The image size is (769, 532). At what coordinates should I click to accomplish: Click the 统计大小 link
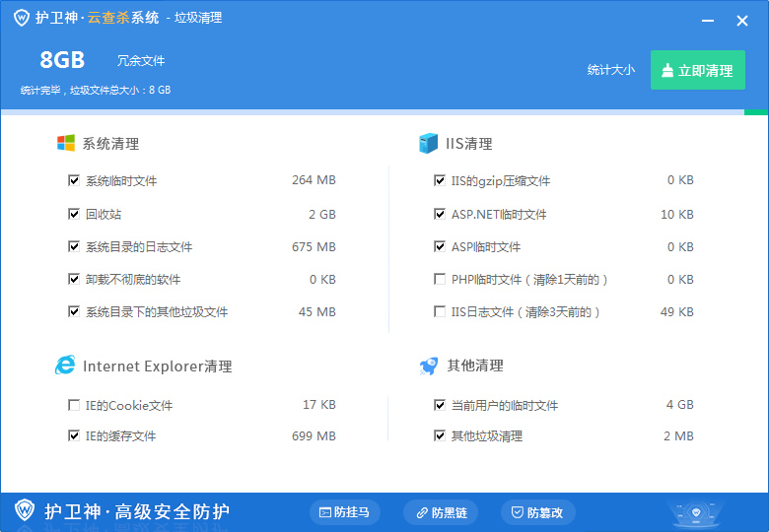click(610, 70)
